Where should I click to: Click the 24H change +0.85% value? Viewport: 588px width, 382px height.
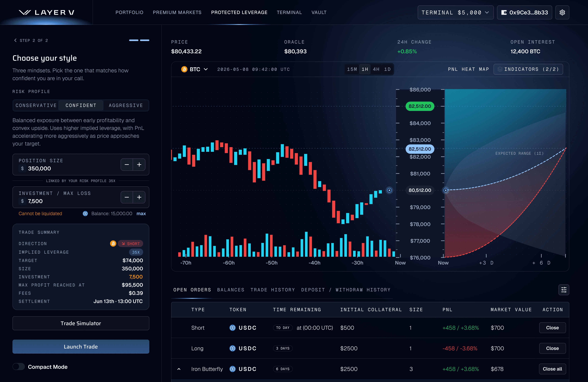(407, 51)
